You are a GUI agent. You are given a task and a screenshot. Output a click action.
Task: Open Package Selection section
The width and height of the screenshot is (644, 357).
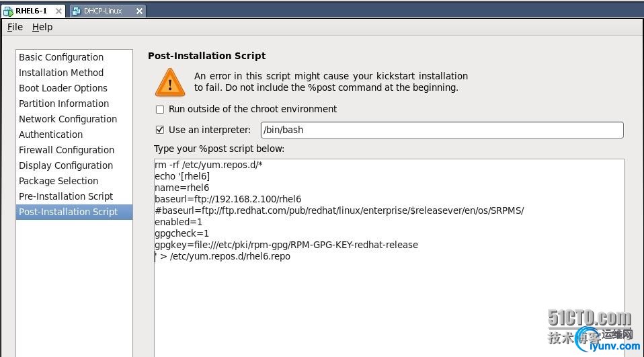coord(58,181)
